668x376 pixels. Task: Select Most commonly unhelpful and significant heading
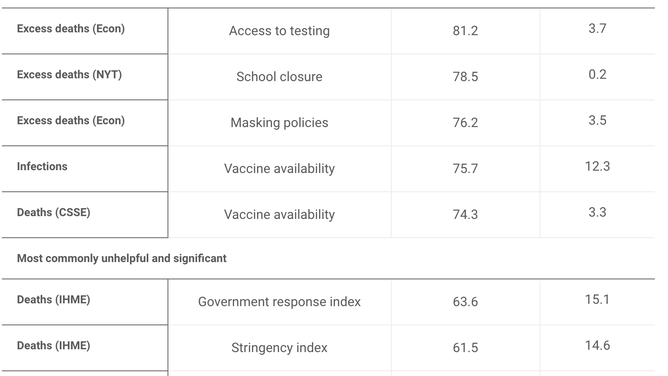122,258
